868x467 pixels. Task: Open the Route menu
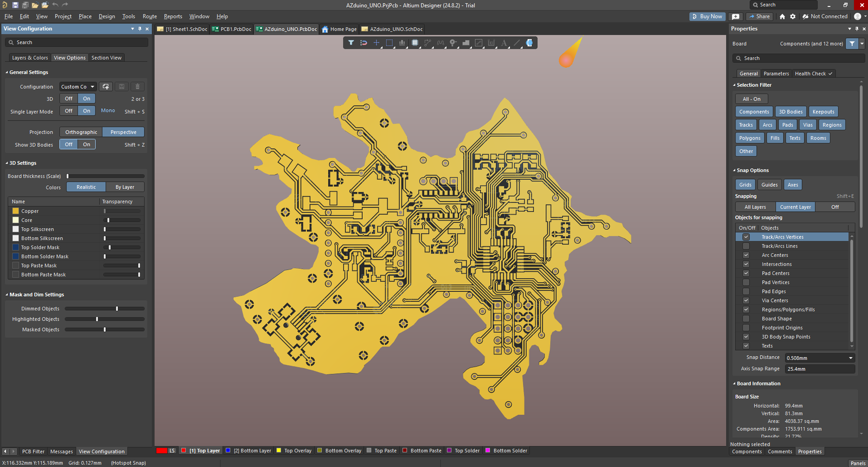(150, 16)
